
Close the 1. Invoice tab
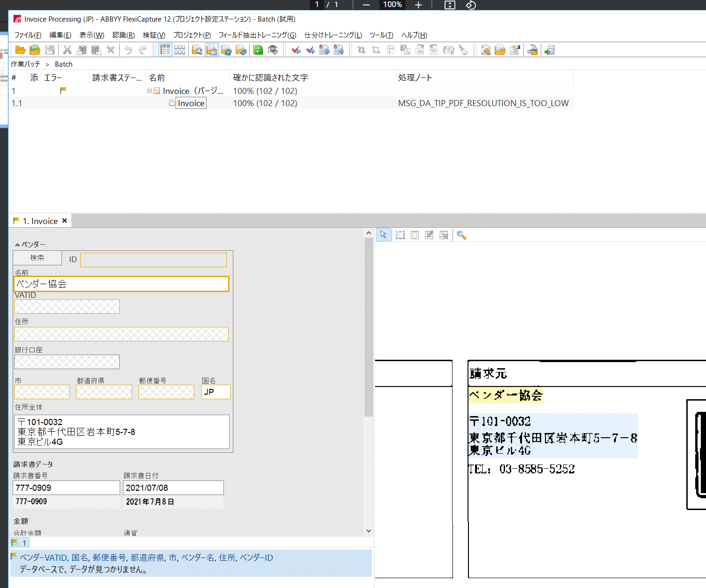[65, 221]
